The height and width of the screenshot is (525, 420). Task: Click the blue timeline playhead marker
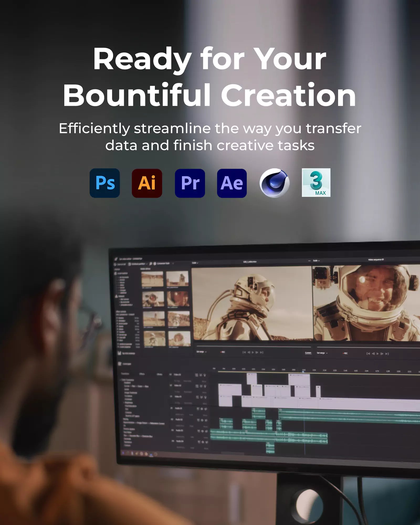click(x=303, y=371)
